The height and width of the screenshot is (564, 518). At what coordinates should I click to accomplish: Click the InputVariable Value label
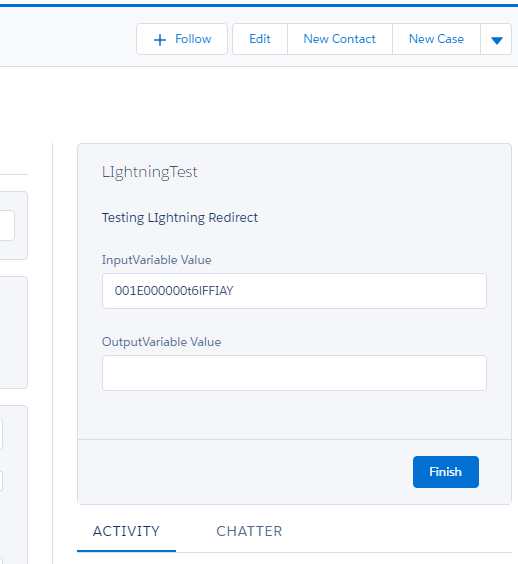pos(156,260)
